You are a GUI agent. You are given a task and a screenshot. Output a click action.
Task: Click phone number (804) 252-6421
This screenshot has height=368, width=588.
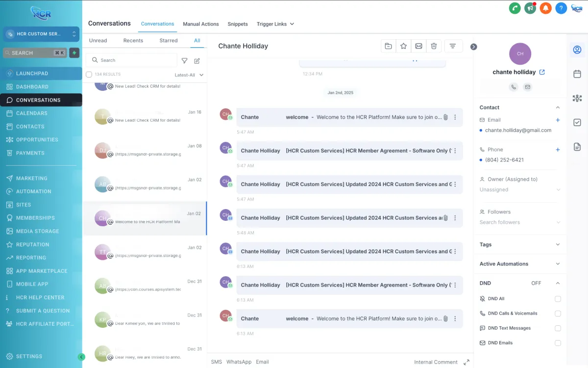(x=504, y=160)
